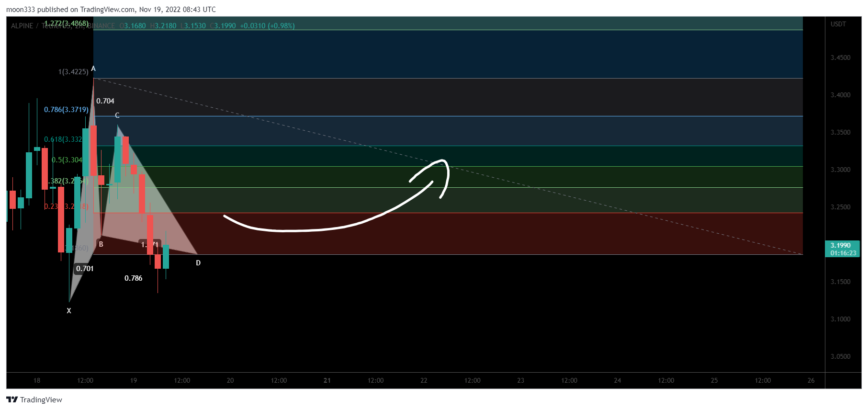Viewport: 868px width, 410px height.
Task: Click the countdown timer 01:16:23
Action: (x=843, y=253)
